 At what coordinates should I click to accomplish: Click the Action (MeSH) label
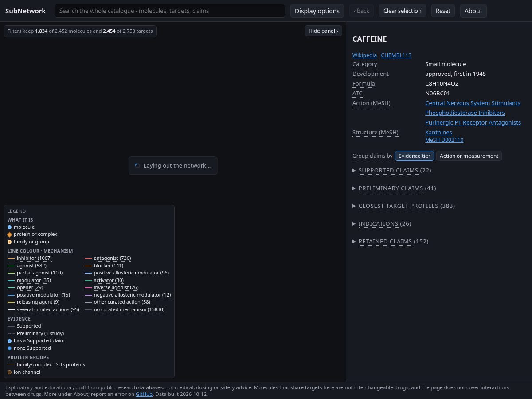372,103
